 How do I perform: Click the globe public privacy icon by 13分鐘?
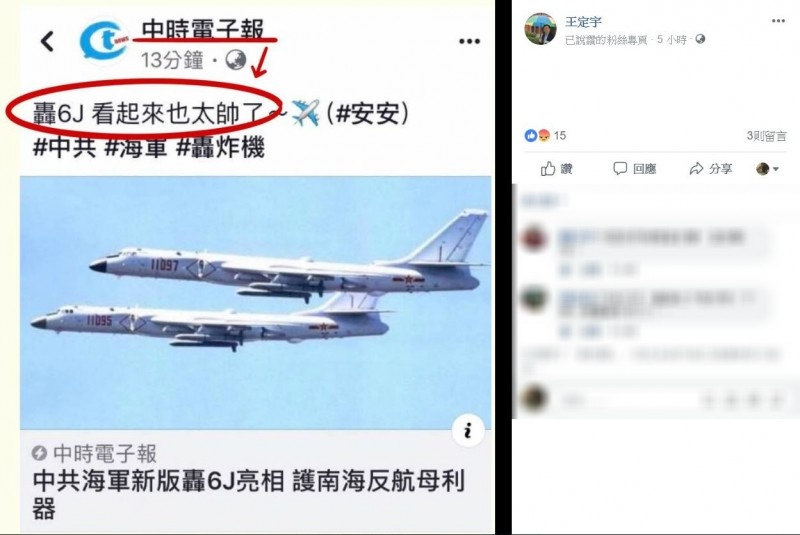tap(236, 60)
